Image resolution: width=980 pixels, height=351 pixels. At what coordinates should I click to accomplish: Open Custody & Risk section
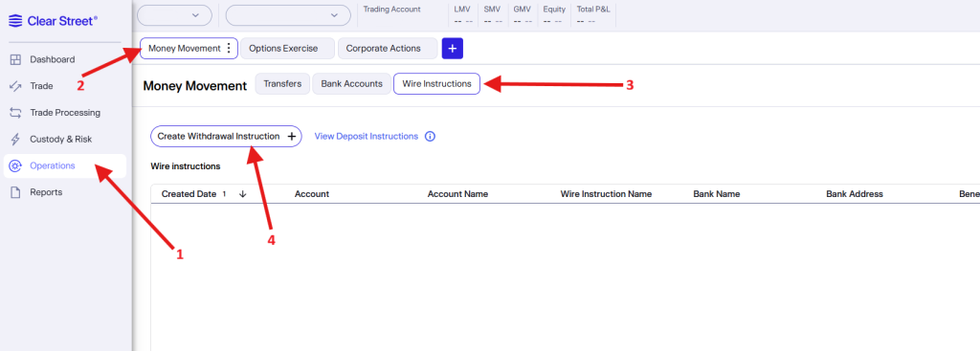pyautogui.click(x=60, y=140)
